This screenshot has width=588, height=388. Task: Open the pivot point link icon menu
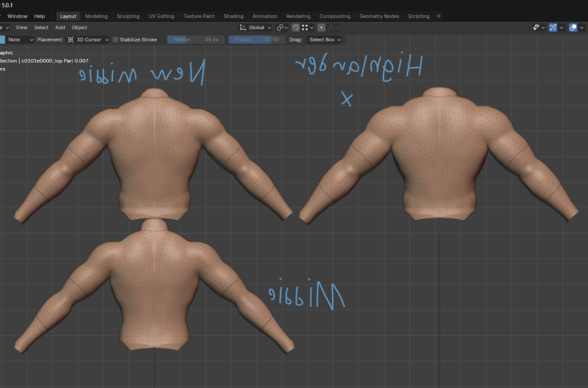point(282,27)
